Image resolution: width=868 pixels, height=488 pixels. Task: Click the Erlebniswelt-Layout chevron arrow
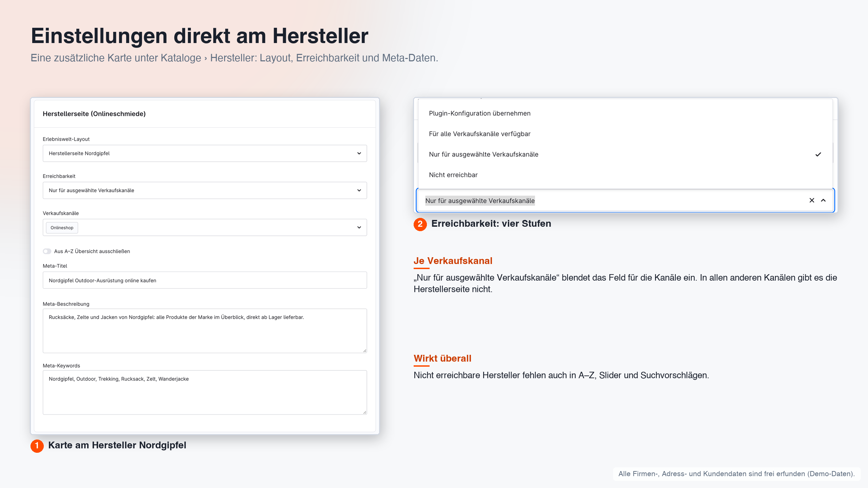click(x=359, y=154)
